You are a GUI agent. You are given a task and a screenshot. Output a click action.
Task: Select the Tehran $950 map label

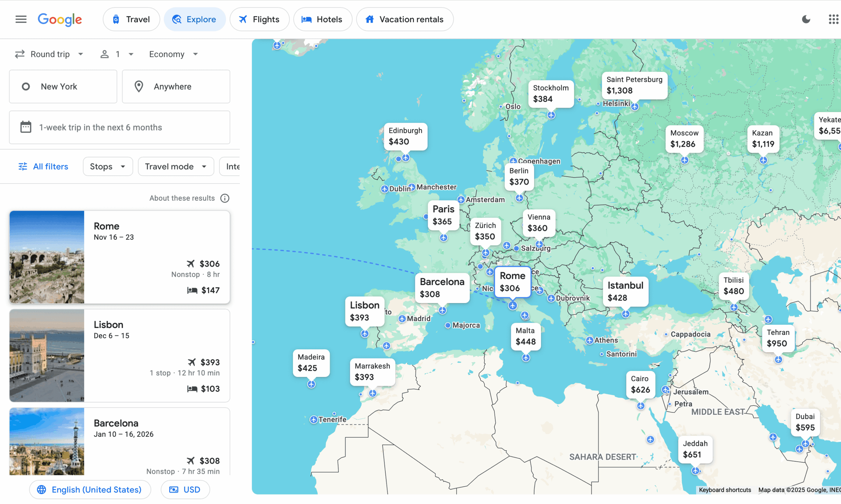point(778,338)
